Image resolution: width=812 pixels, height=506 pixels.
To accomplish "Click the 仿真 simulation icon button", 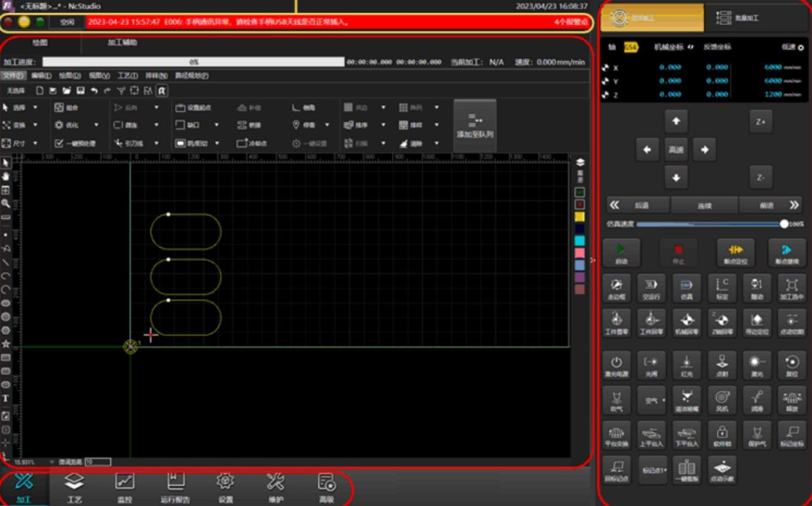I will pos(687,288).
